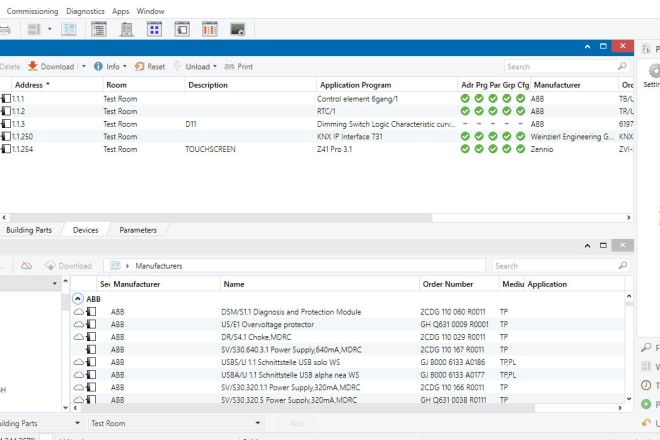Select device row 1.1.2
Screen dimensions: 660x440
point(317,111)
